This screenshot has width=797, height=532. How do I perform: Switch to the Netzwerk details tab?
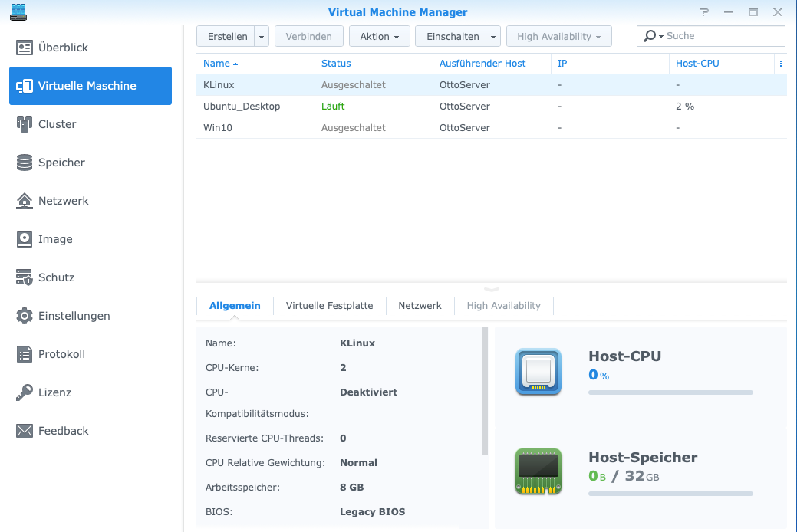420,305
